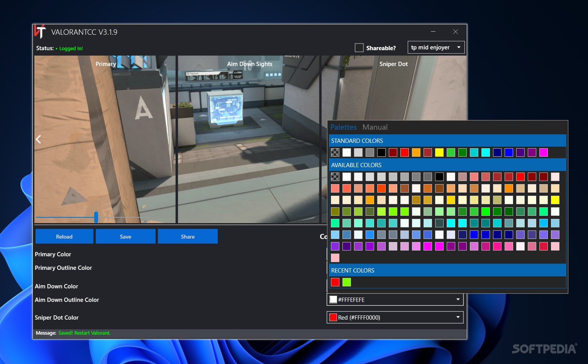This screenshot has height=364, width=588.
Task: Click the VALORANTCC V3.1.9 title text
Action: [84, 32]
